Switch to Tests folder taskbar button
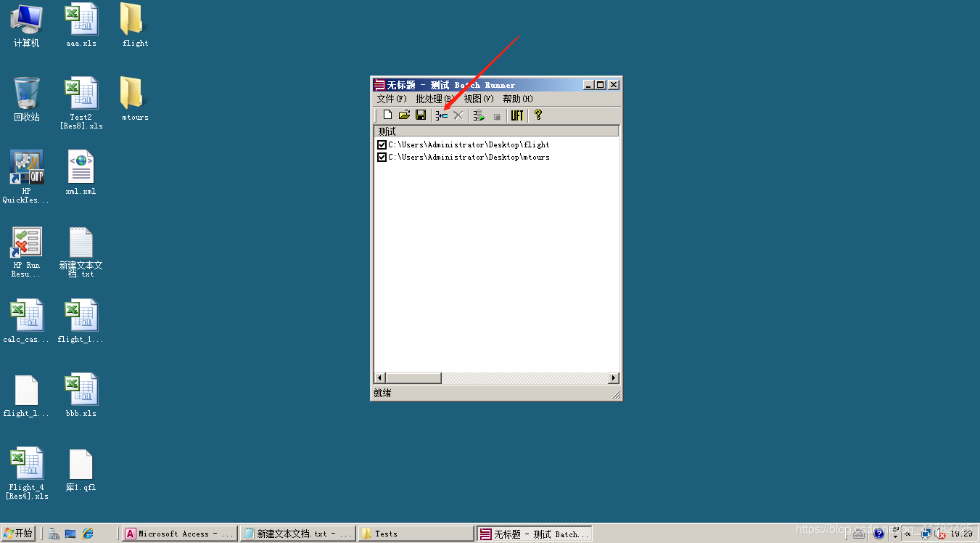This screenshot has width=980, height=543. 416,534
